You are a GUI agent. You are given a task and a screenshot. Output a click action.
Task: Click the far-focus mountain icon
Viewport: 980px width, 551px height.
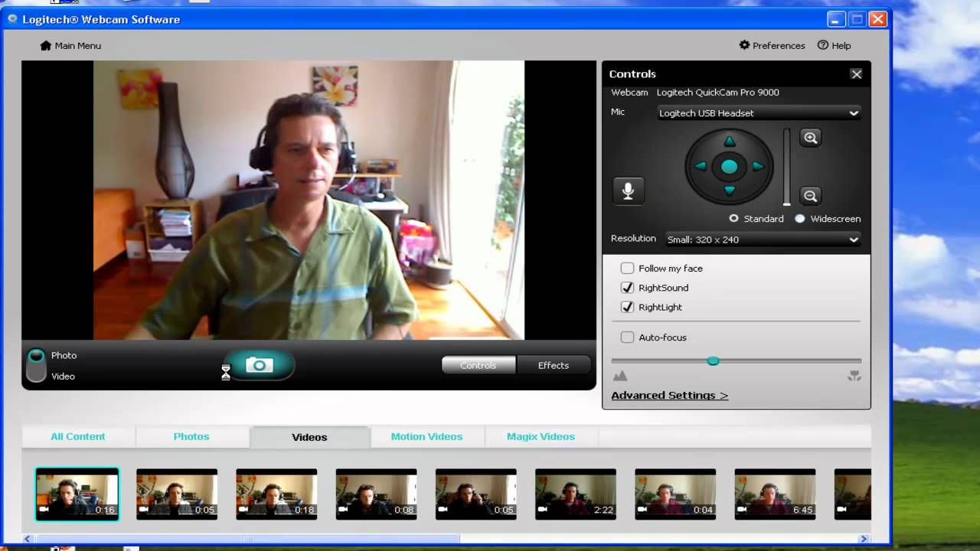(x=620, y=376)
